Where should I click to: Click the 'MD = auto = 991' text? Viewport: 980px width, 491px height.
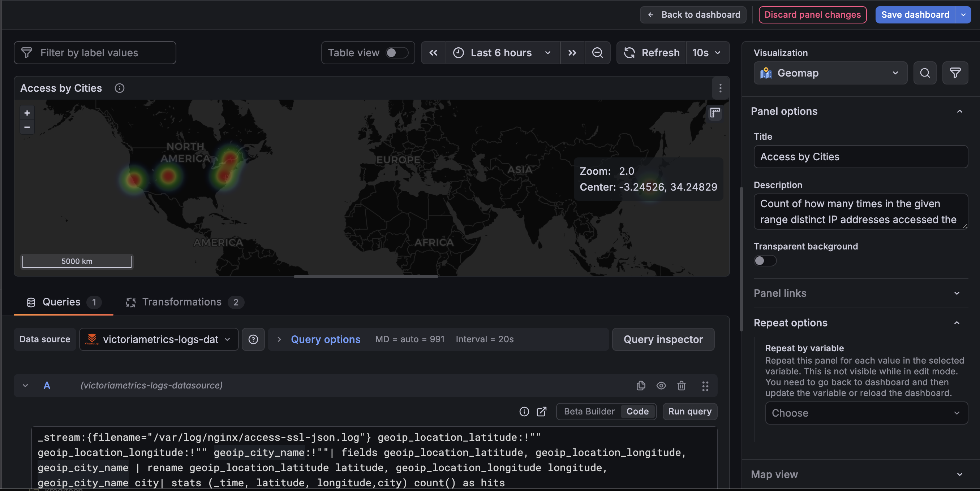(410, 339)
